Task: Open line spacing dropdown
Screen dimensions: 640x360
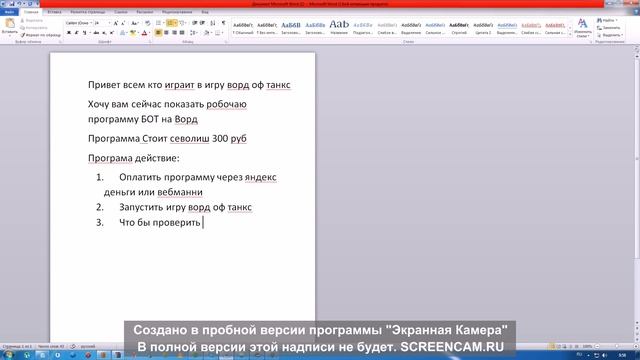Action: [194, 33]
